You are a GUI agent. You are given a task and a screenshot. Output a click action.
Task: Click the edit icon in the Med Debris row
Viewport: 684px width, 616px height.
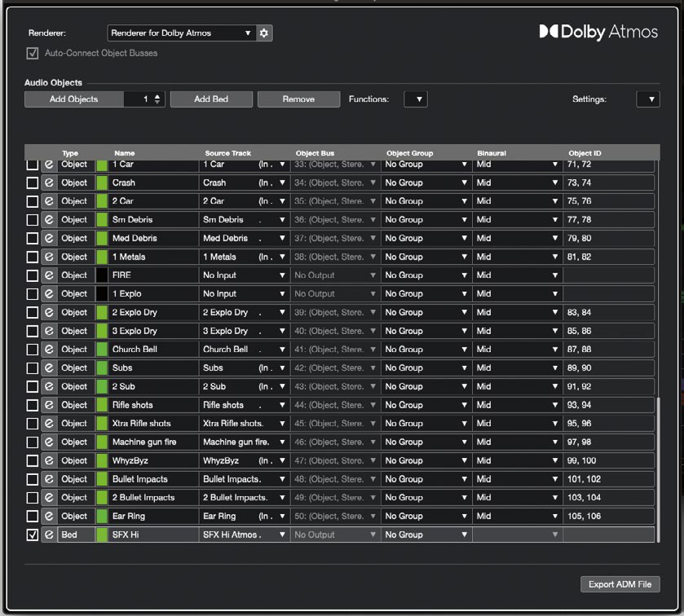[49, 238]
